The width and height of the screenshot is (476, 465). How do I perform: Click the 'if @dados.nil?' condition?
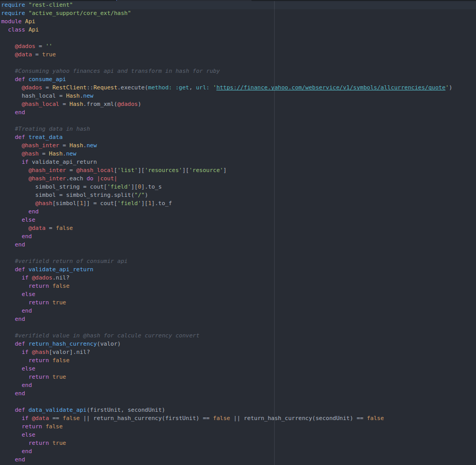point(45,277)
